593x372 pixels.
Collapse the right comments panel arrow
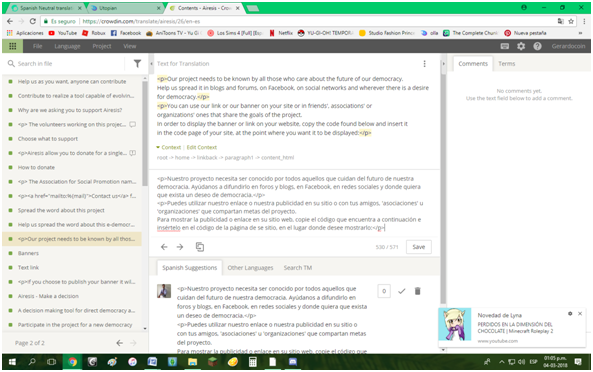tap(444, 64)
